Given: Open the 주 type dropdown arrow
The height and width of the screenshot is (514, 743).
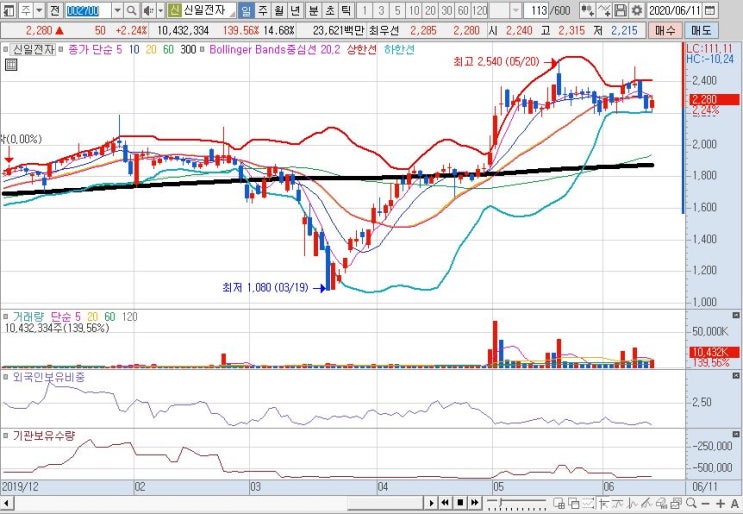Looking at the screenshot, I should [x=39, y=10].
